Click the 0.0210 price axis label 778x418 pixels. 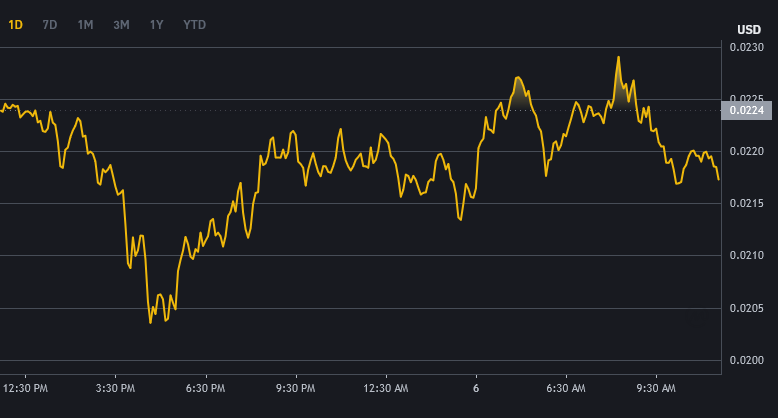pos(747,255)
